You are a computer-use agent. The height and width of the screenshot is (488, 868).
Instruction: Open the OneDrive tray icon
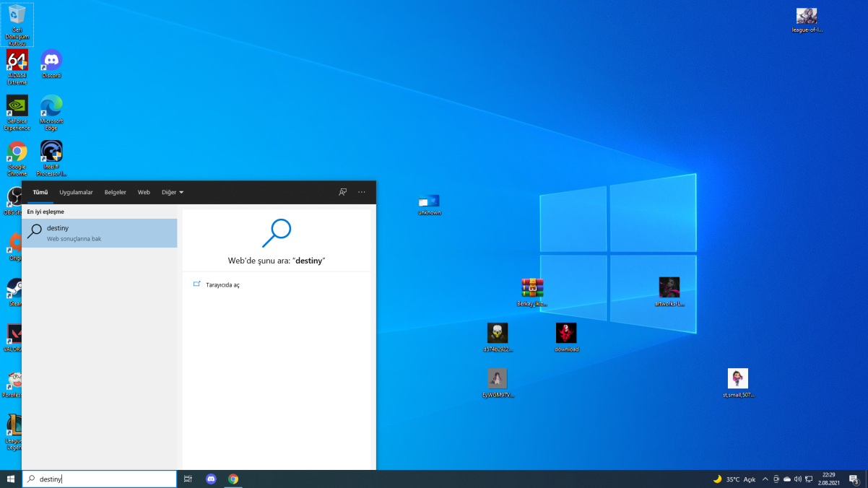point(787,479)
